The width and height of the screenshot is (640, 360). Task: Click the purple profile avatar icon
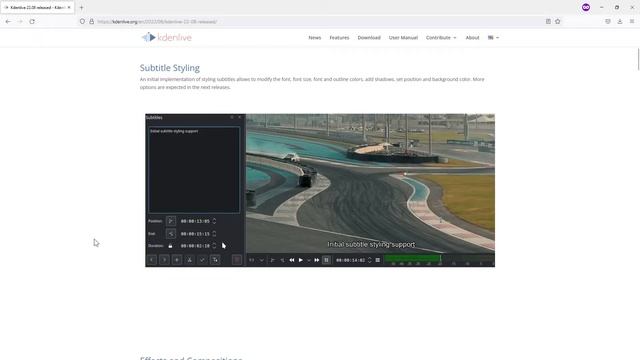(x=586, y=7)
